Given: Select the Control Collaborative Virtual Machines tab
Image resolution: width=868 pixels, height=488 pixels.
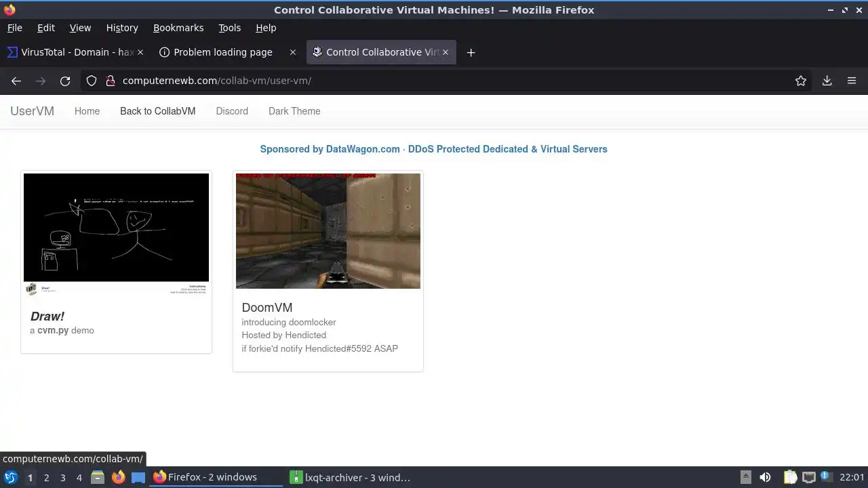Looking at the screenshot, I should coord(381,52).
